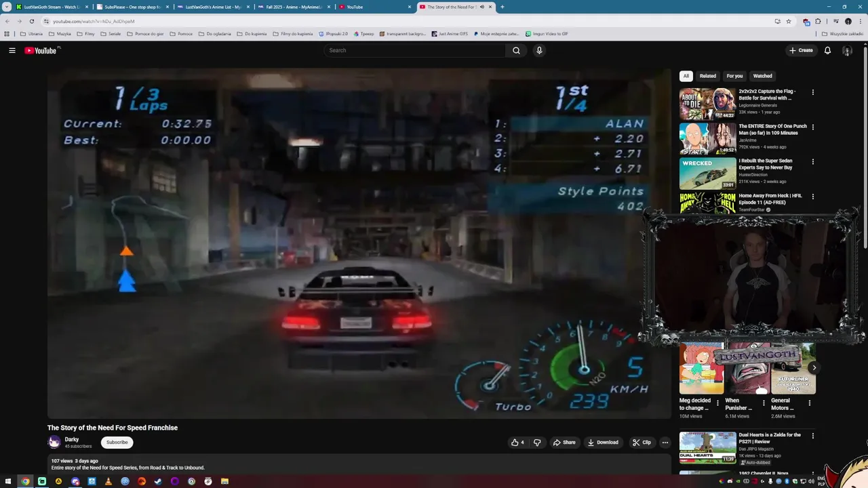Switch to SubsPlease tab

[x=133, y=7]
